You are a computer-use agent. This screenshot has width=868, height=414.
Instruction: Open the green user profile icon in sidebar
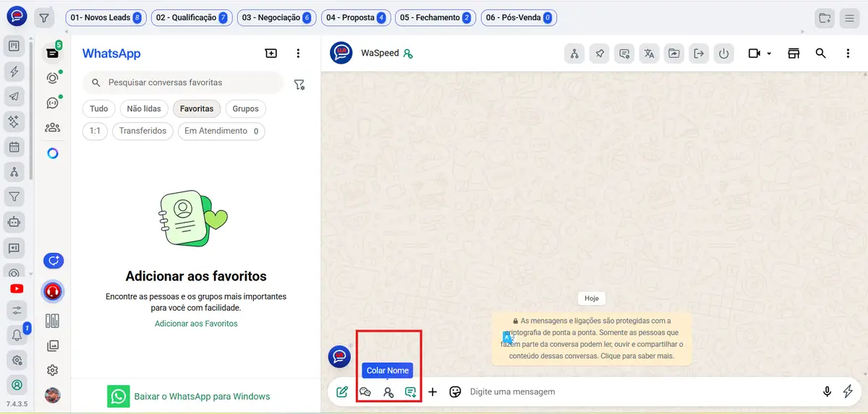[16, 384]
